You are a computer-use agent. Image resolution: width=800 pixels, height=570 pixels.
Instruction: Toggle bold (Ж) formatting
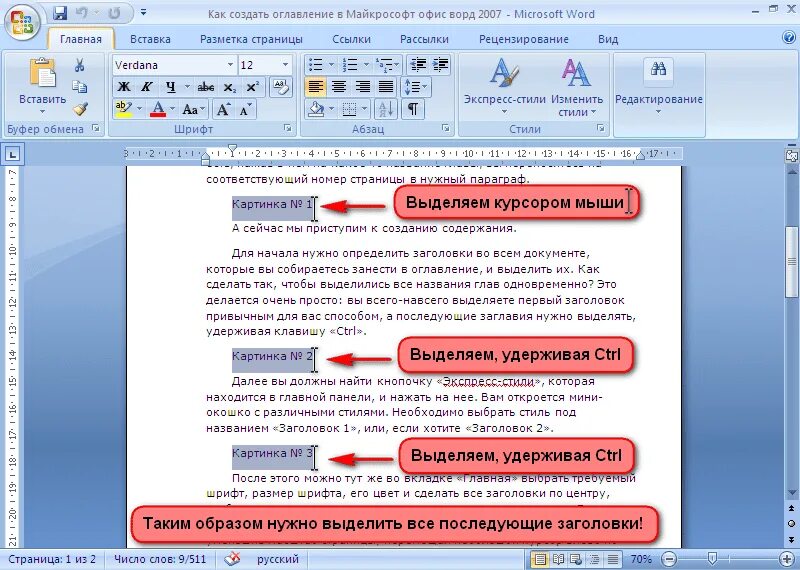tap(123, 87)
